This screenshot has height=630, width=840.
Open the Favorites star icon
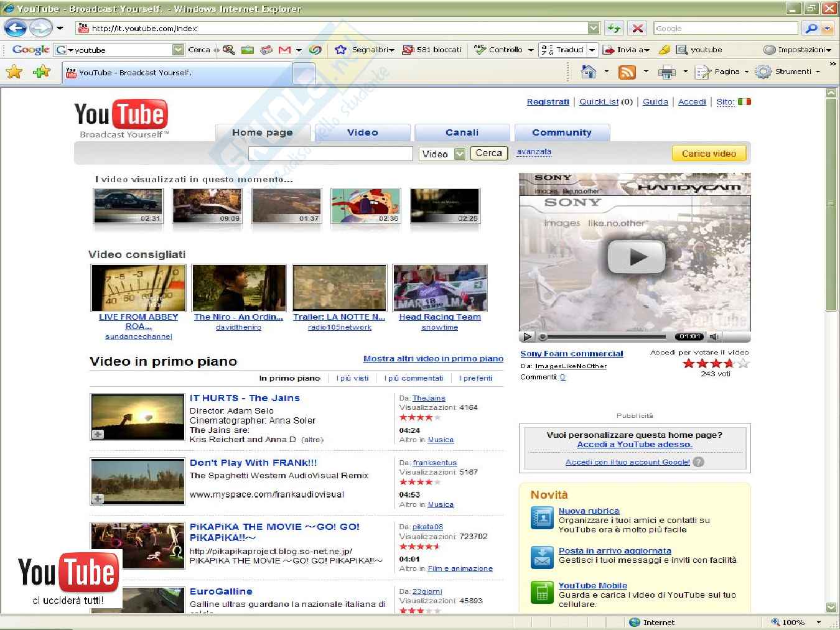click(x=14, y=72)
